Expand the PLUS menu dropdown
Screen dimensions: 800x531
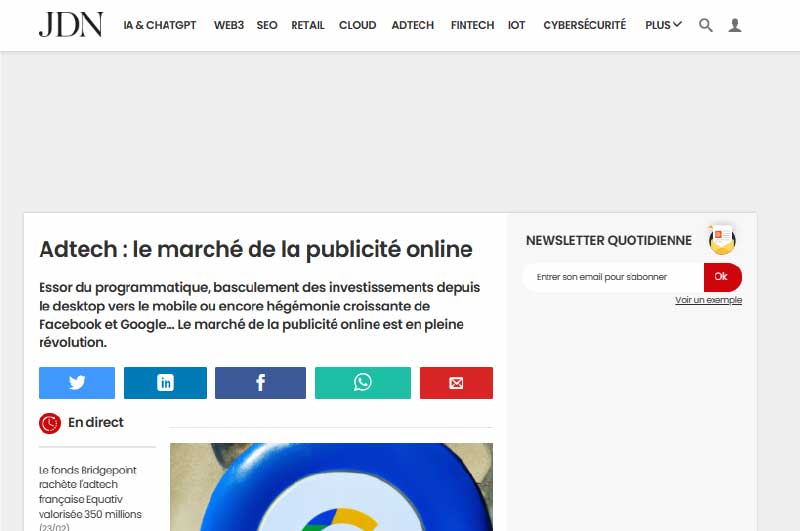663,25
